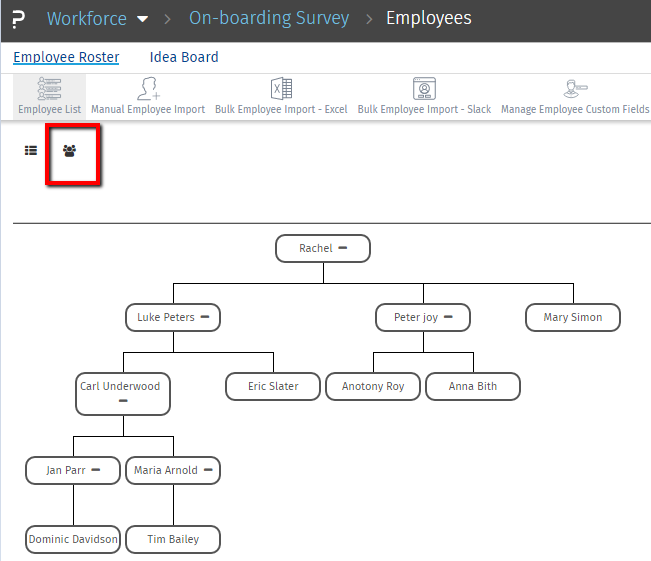The width and height of the screenshot is (651, 561).
Task: Collapse Jan Parr's node
Action: click(96, 469)
